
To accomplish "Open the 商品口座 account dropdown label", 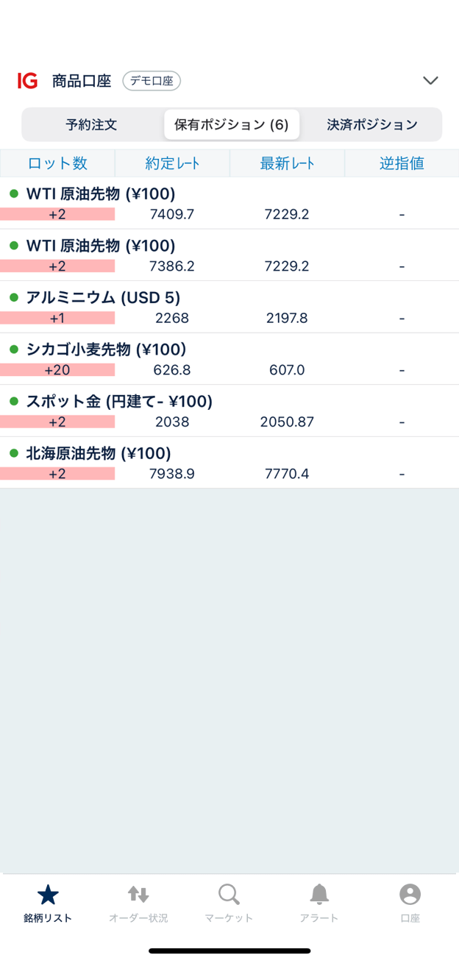I will tap(82, 81).
